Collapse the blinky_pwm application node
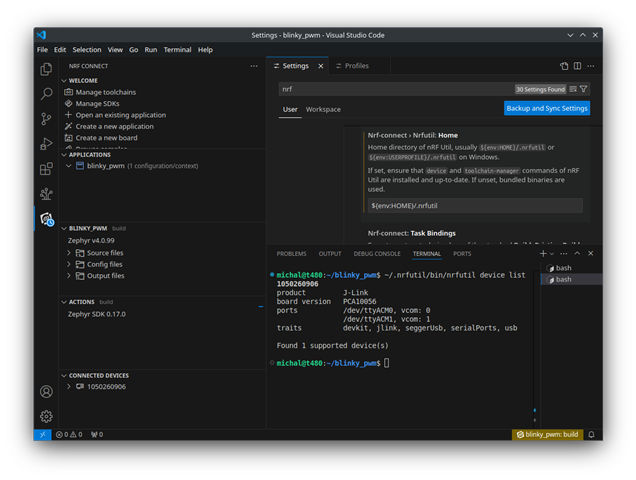 [69, 166]
